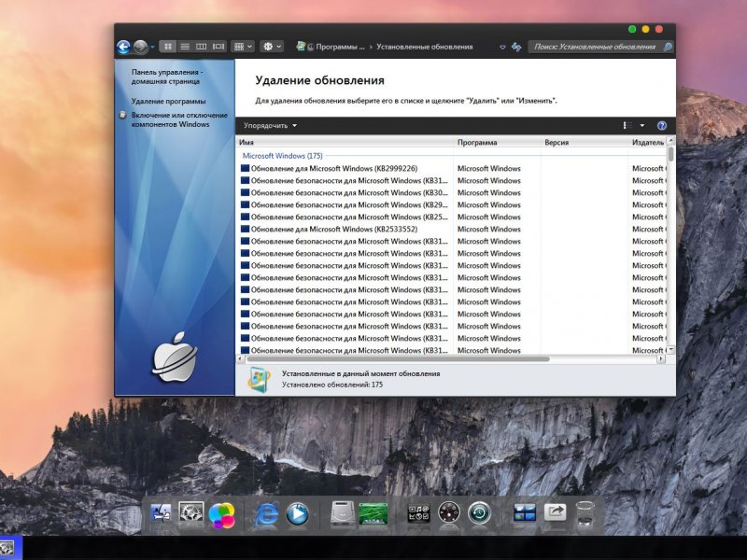The width and height of the screenshot is (747, 560).
Task: Open Finder from the dock
Action: pyautogui.click(x=161, y=514)
